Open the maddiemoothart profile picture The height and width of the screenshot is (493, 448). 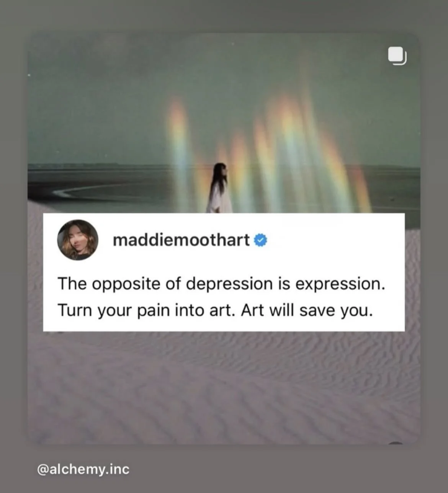(x=78, y=240)
